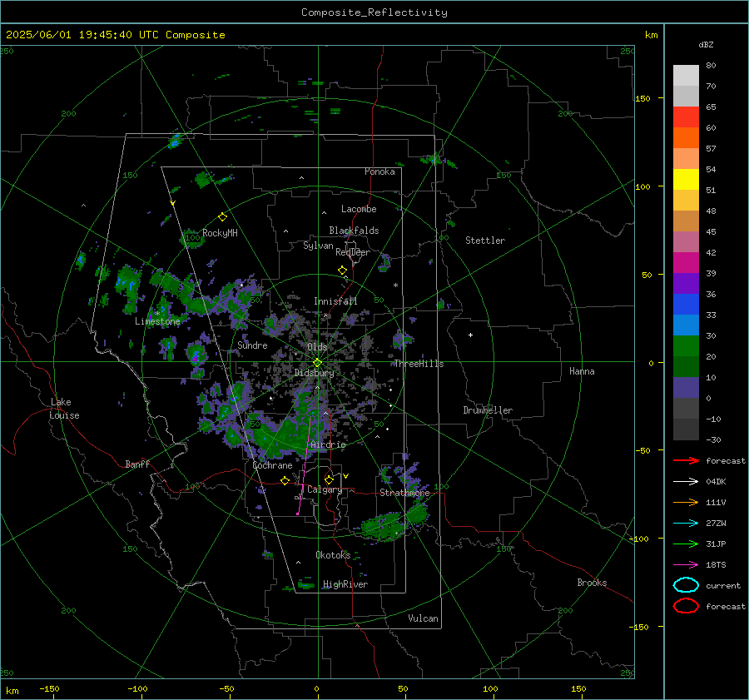Image resolution: width=749 pixels, height=700 pixels.
Task: Click the yellow diamond marker above Calgary label
Action: [329, 479]
